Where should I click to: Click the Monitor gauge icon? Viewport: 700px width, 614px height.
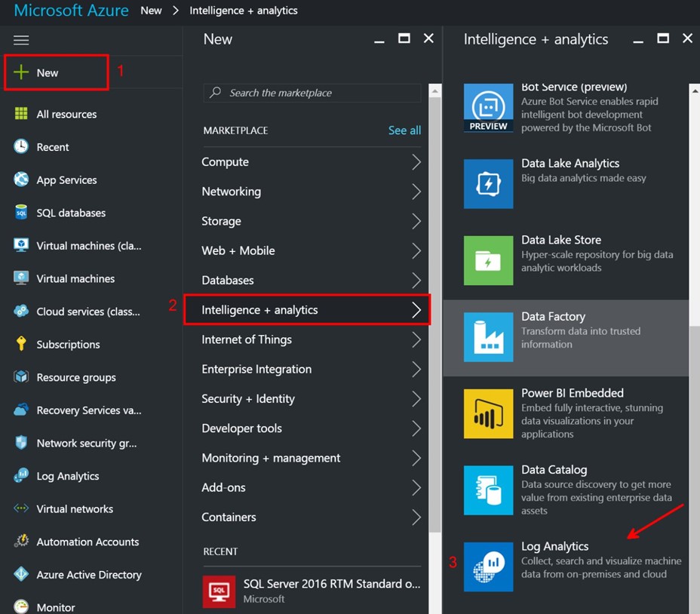pos(21,606)
